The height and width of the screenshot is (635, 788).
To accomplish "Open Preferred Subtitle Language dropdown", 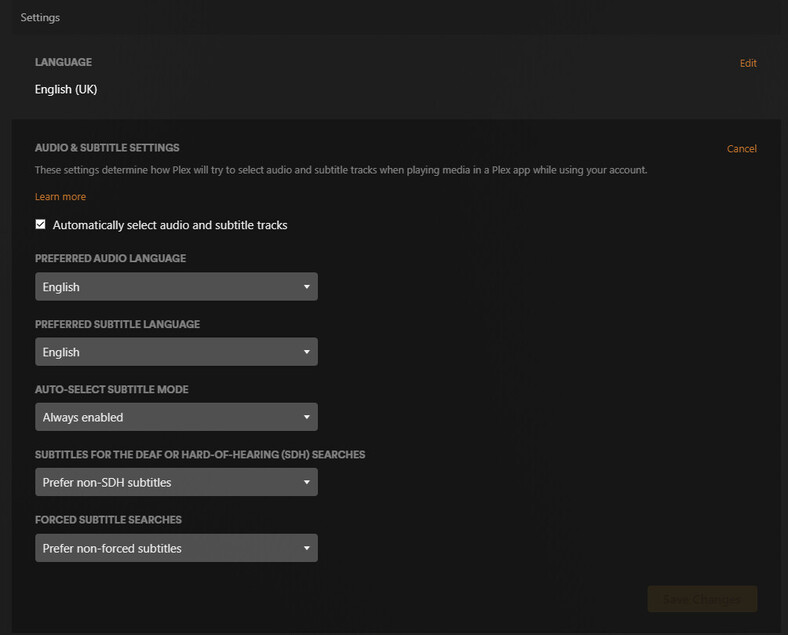I will point(176,352).
